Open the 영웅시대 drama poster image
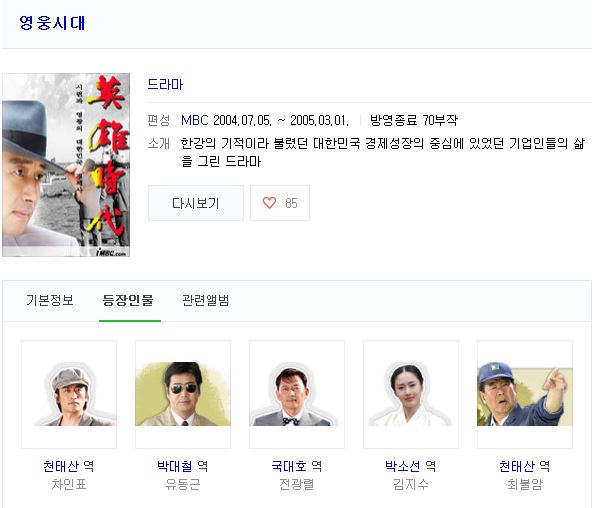Screen dimensions: 607x508 point(66,165)
